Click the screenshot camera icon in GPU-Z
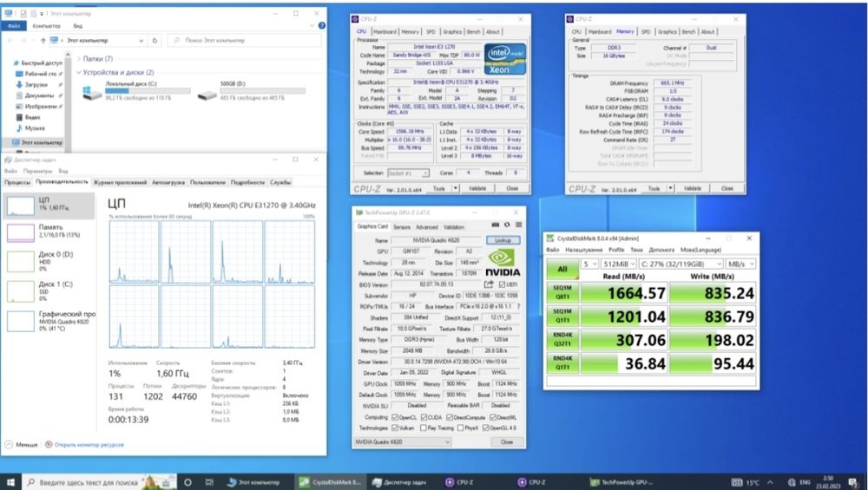 pyautogui.click(x=496, y=225)
